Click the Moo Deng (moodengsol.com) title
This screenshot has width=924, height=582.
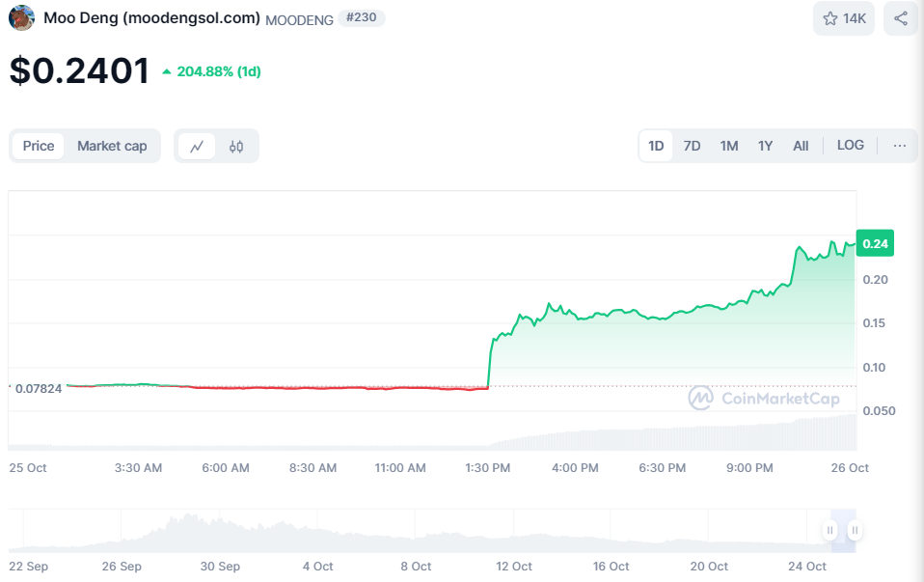point(151,17)
